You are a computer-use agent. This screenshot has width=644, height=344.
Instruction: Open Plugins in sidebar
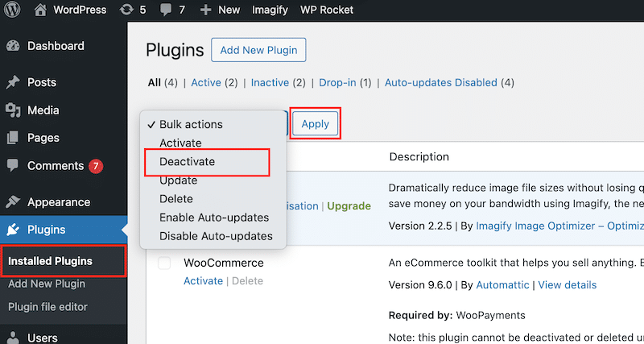click(47, 230)
